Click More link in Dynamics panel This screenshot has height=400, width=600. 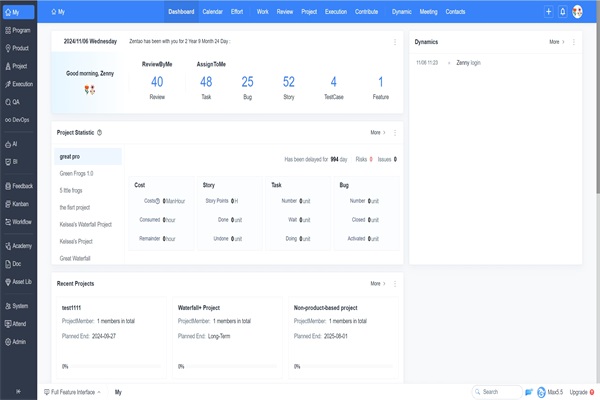556,42
